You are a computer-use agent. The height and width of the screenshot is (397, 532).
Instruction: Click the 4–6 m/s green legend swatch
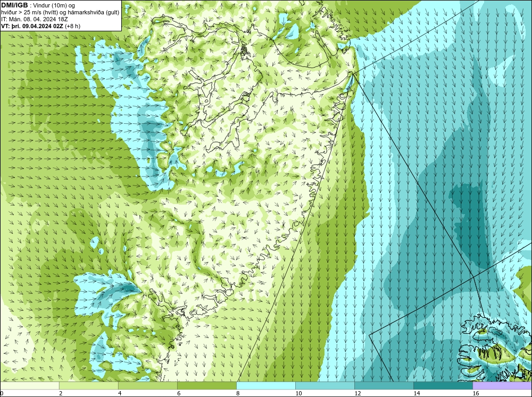147,386
